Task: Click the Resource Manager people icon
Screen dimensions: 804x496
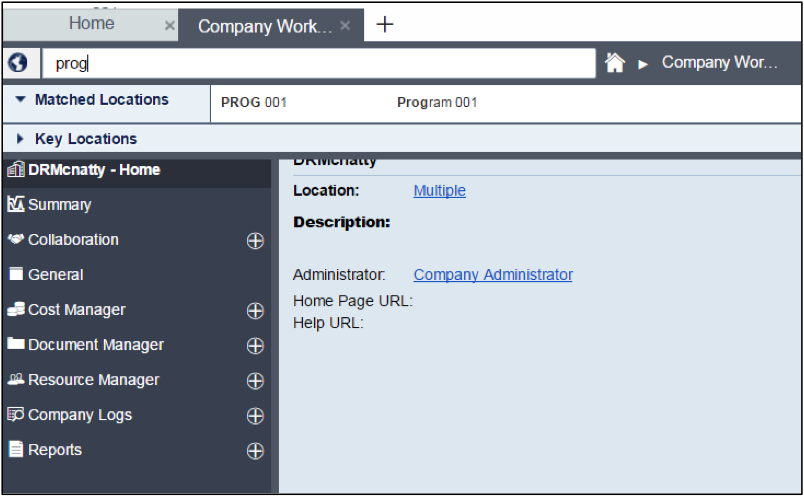Action: pos(15,380)
